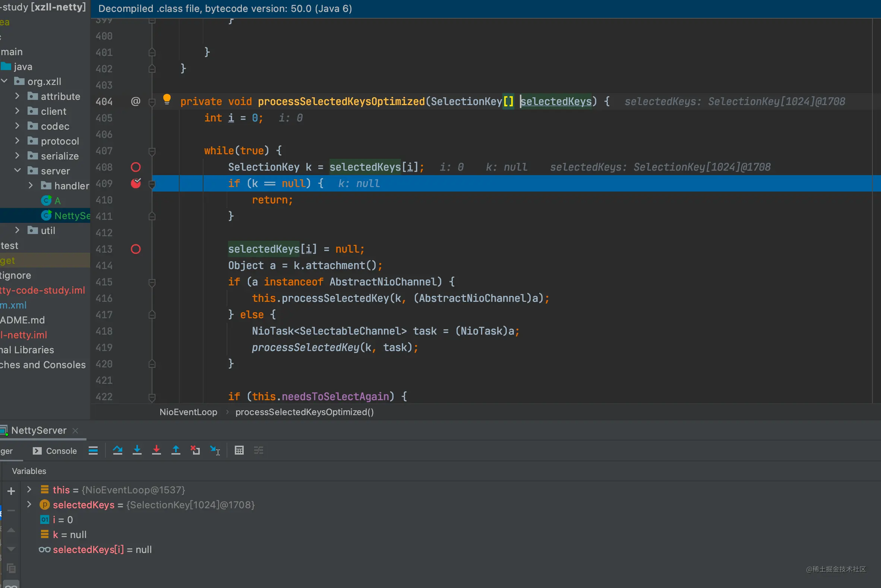The height and width of the screenshot is (588, 881).
Task: Expand the selectedKeys variable node
Action: click(x=29, y=505)
